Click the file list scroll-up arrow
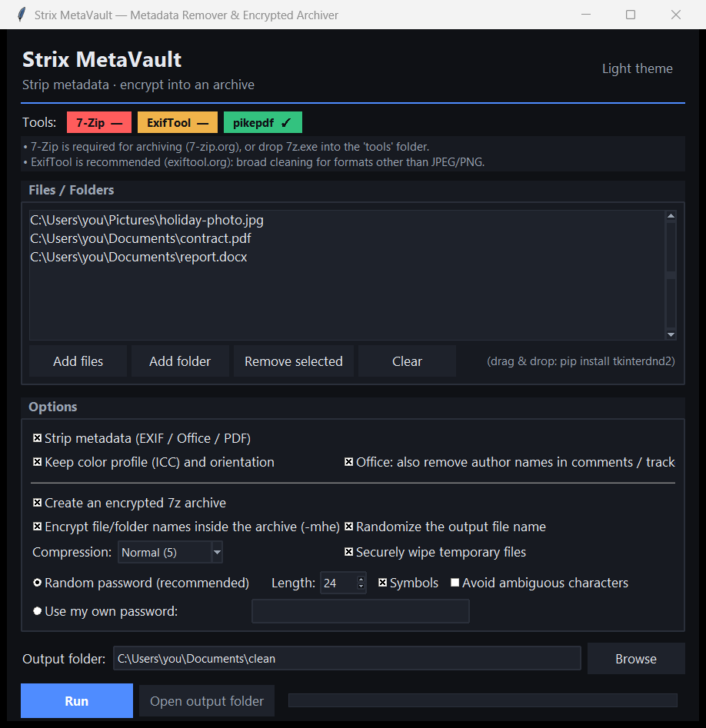The height and width of the screenshot is (728, 706). [671, 216]
